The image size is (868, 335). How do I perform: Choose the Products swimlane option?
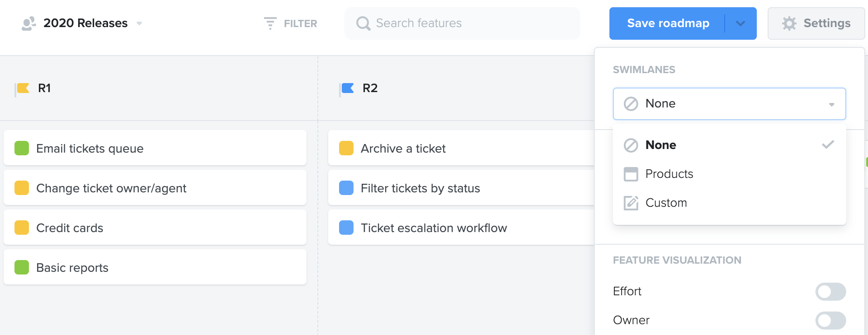[729, 174]
